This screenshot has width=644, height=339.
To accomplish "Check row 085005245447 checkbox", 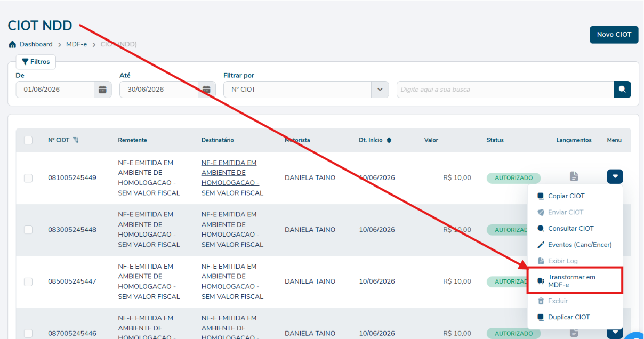I will click(x=28, y=281).
